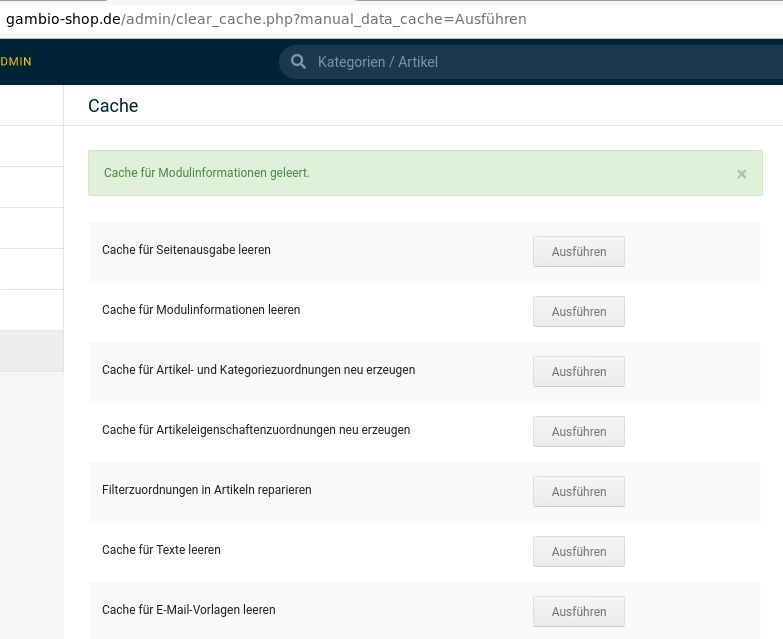Click Ausführen beside Filterzuordnungen in Artikeln reparieren
783x639 pixels.
click(x=578, y=492)
